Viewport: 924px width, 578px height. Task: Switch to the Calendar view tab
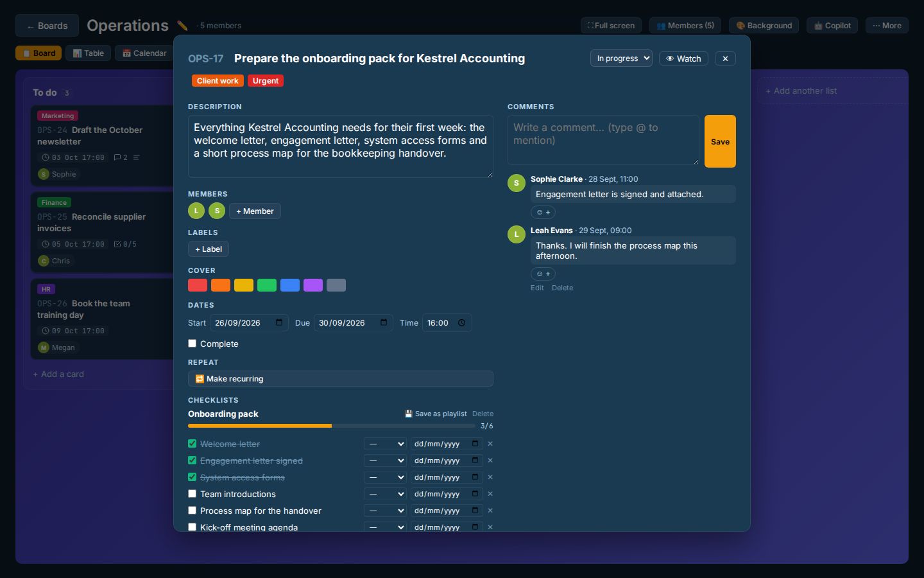144,53
